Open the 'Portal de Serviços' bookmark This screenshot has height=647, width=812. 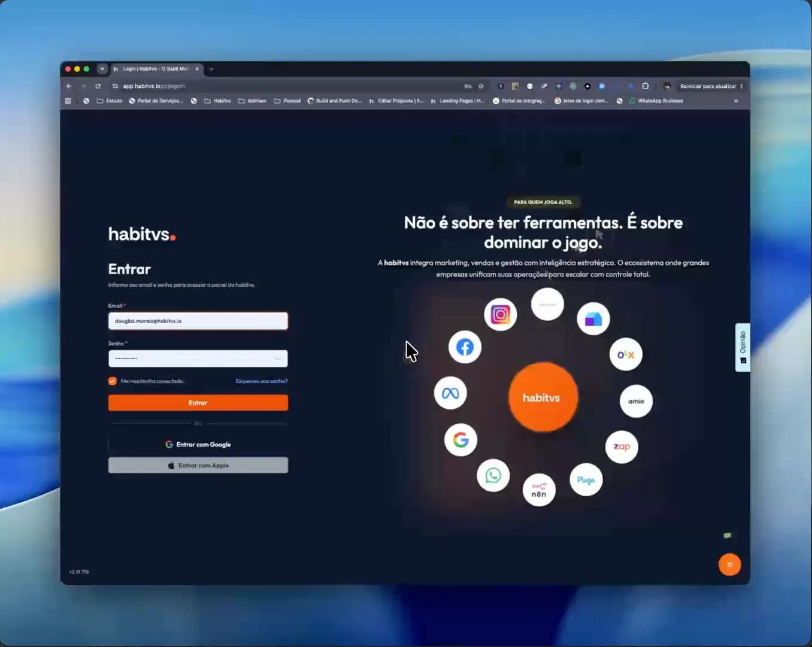[156, 101]
